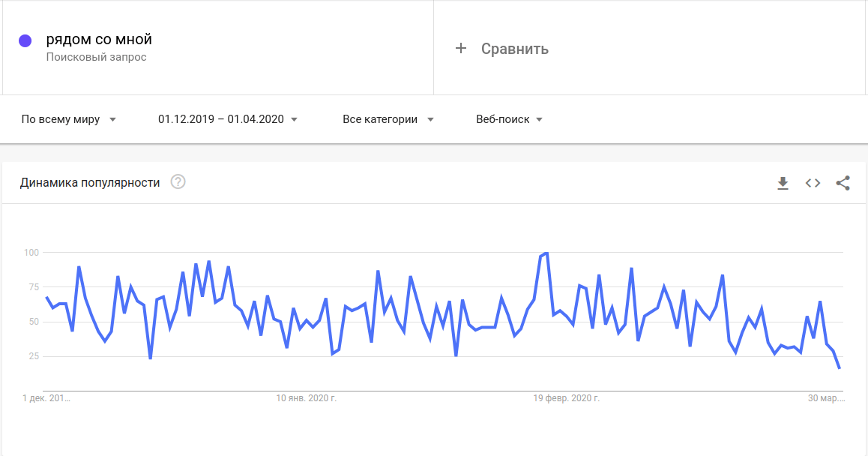This screenshot has height=456, width=868.
Task: Open the date range dropdown 01.12.2019 – 01.04.2020
Action: tap(228, 119)
